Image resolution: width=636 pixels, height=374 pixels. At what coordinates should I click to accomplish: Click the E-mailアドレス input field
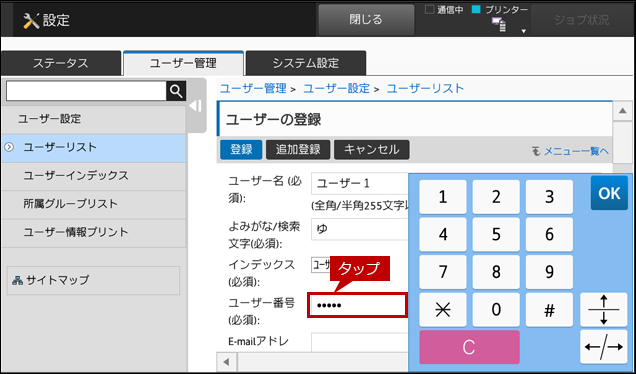[360, 342]
